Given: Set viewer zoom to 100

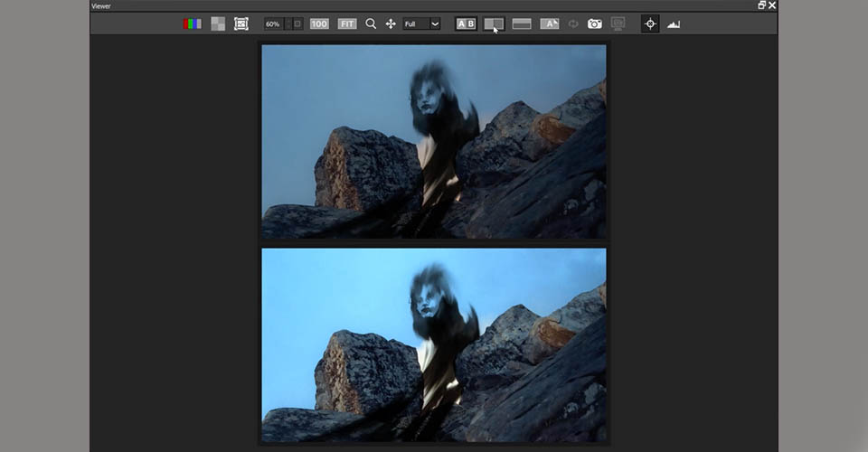Looking at the screenshot, I should (x=319, y=24).
